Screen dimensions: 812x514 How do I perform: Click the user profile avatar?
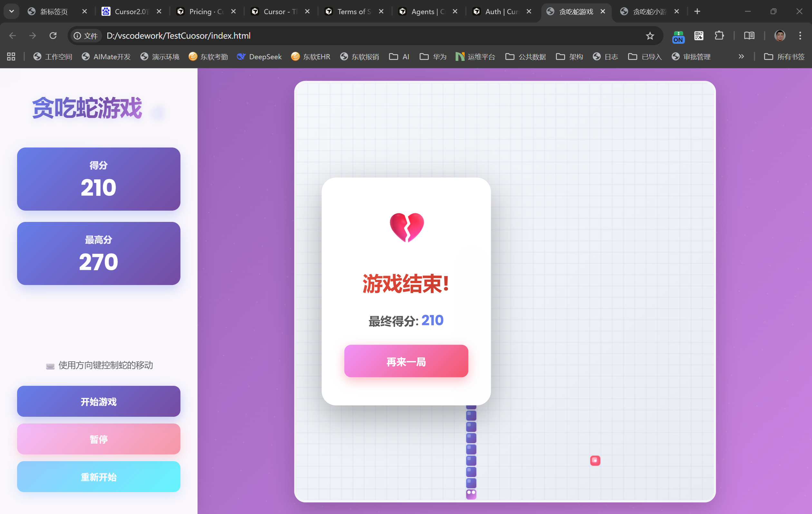[780, 36]
